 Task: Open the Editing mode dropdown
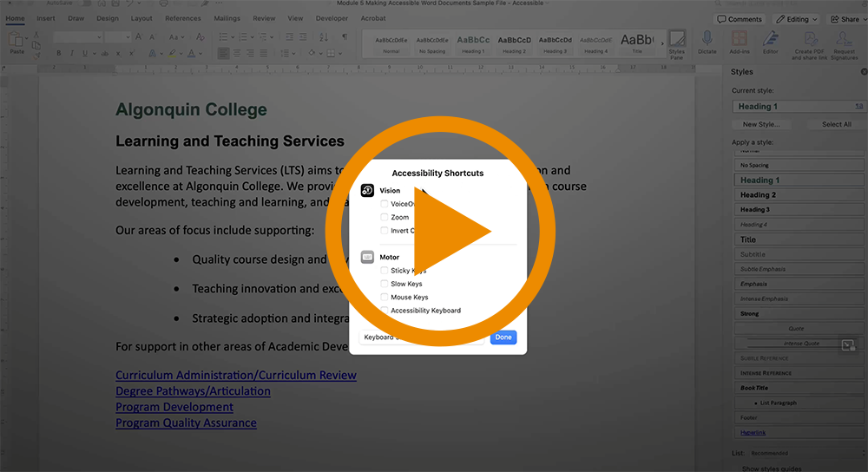click(796, 19)
